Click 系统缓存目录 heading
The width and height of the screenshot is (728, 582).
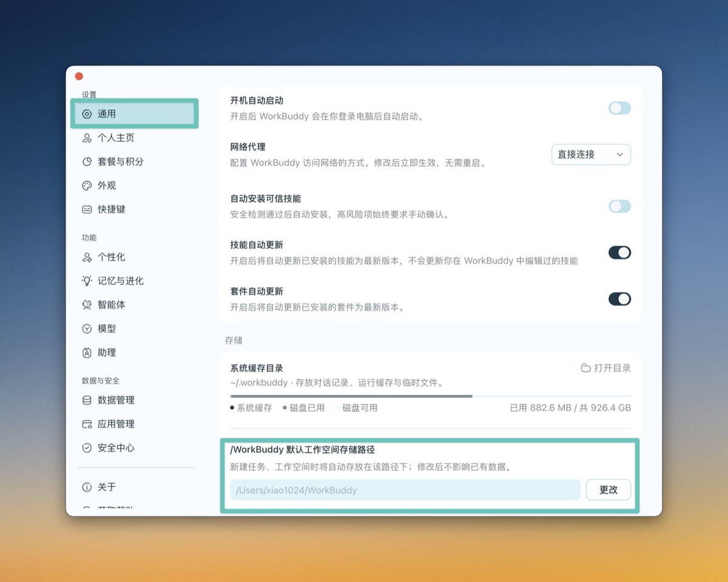[x=257, y=368]
